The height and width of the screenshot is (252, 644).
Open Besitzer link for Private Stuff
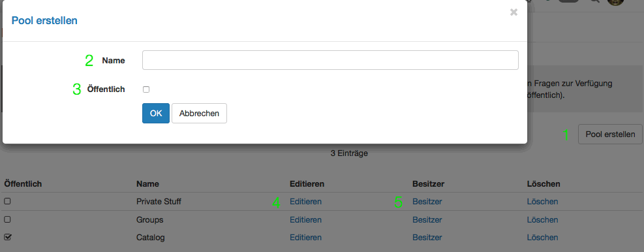(427, 202)
